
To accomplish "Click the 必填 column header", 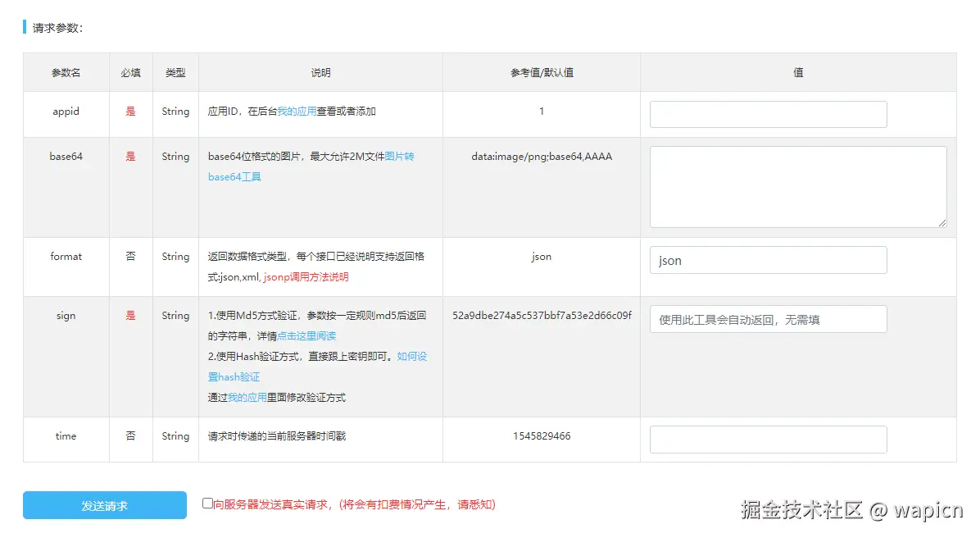I will (130, 72).
